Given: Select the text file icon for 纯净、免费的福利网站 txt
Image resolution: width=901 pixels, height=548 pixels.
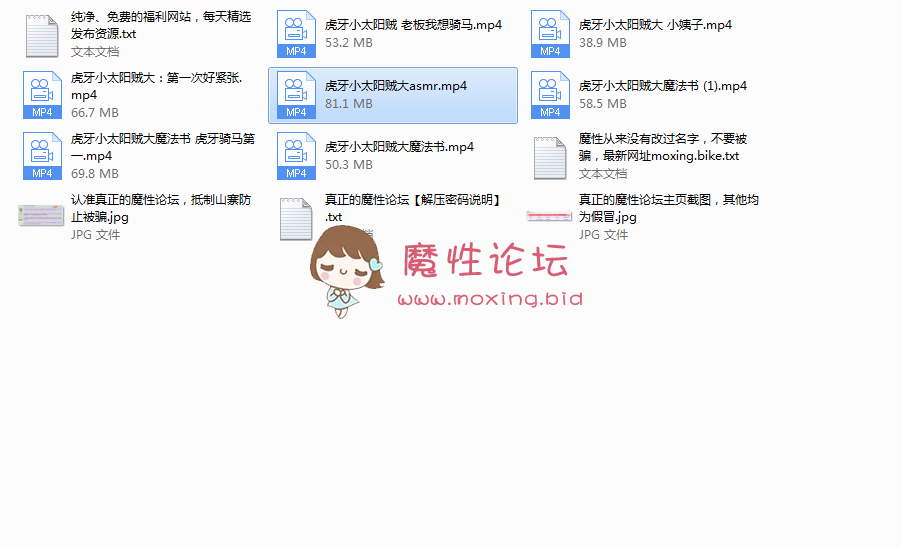Looking at the screenshot, I should click(x=42, y=36).
